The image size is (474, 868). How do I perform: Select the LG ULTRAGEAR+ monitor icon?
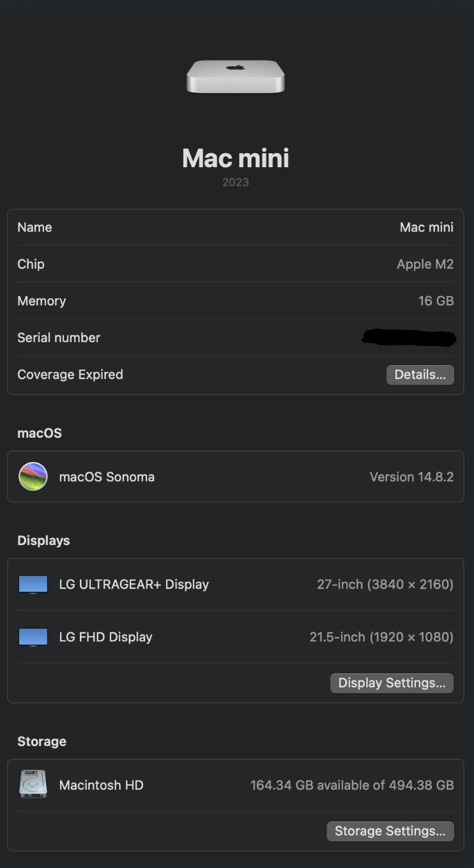pos(33,584)
